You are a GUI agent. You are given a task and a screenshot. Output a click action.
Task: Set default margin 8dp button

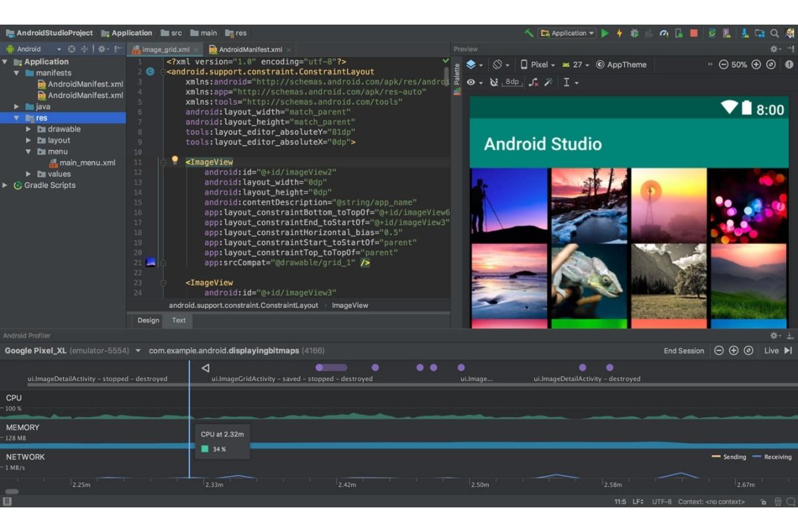tap(512, 82)
